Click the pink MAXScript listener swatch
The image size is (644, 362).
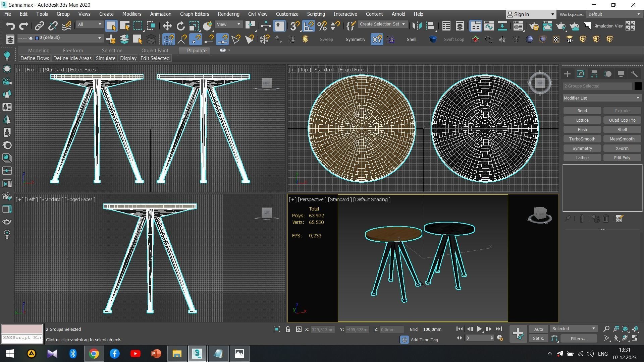click(22, 329)
